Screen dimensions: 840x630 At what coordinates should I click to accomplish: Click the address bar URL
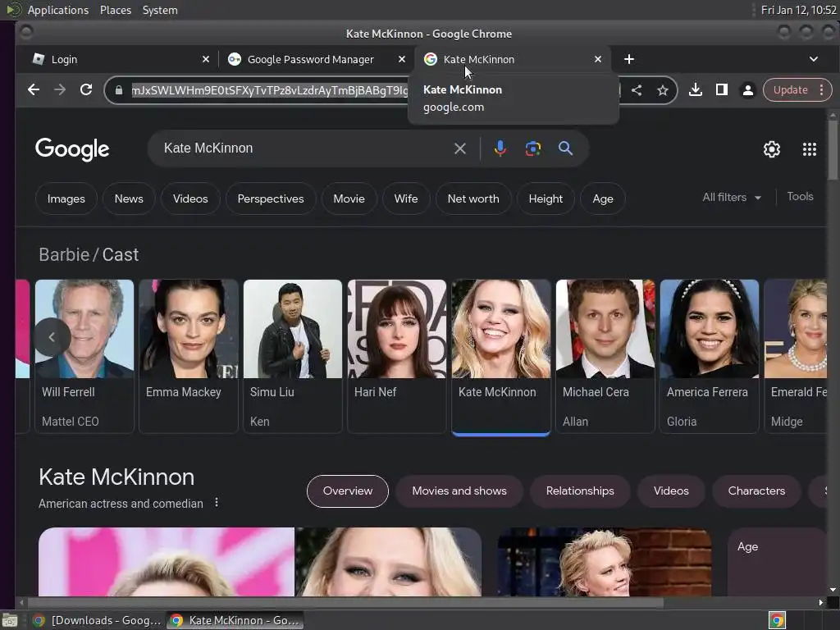point(269,90)
